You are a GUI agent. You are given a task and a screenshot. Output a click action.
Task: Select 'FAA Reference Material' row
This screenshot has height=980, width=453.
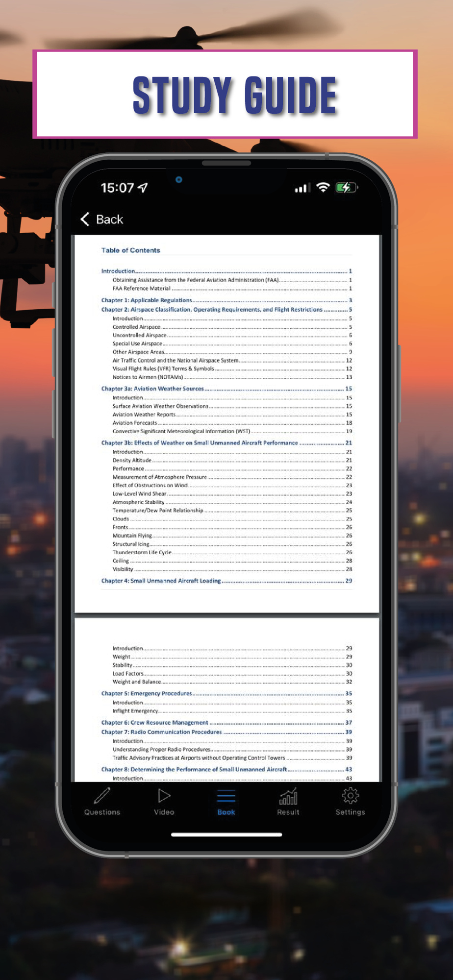(232, 288)
